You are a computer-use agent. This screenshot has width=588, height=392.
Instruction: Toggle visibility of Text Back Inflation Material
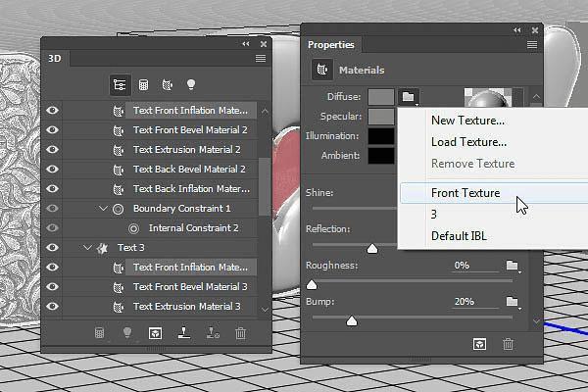(53, 188)
